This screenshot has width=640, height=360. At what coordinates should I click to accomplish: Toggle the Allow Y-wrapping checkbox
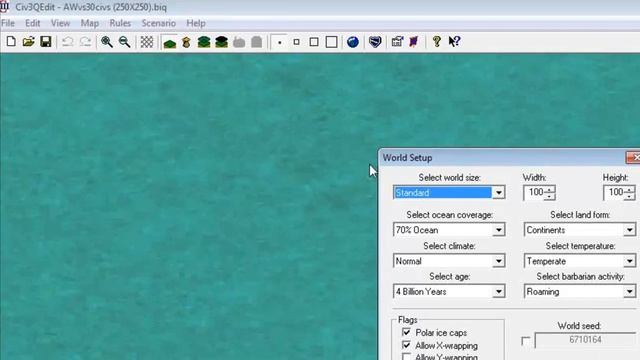click(x=406, y=357)
